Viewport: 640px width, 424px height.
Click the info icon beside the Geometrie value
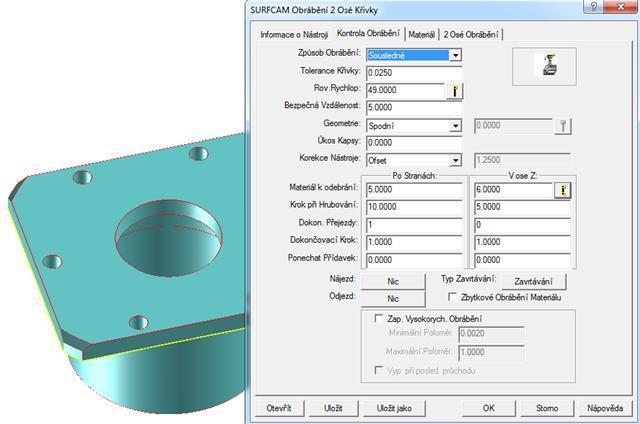[563, 126]
